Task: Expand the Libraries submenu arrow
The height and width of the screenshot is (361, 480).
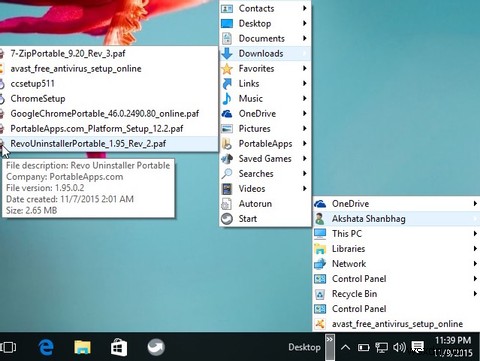Action: (x=475, y=249)
